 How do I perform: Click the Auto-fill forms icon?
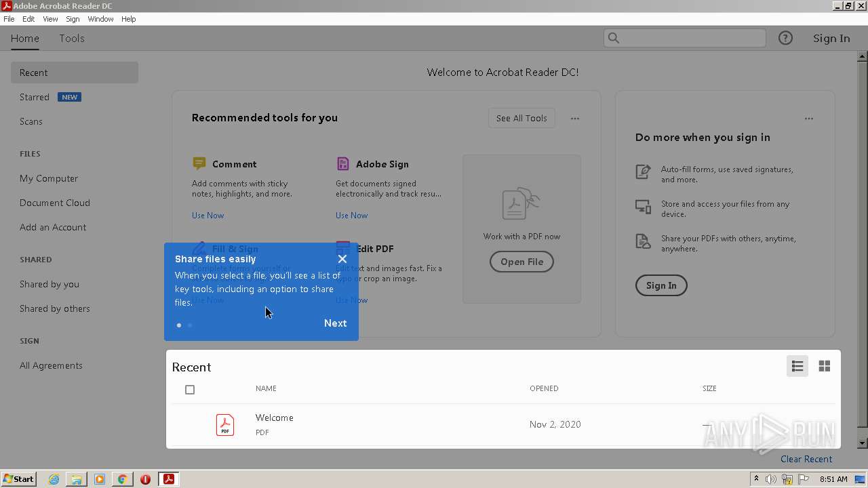pyautogui.click(x=643, y=172)
